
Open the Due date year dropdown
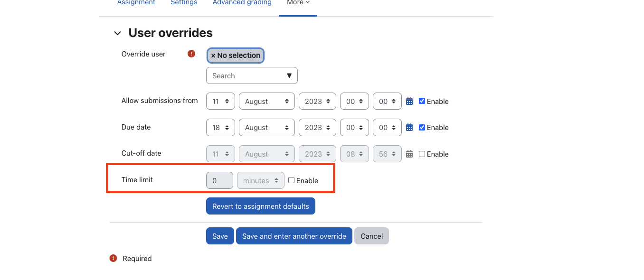[x=317, y=128]
